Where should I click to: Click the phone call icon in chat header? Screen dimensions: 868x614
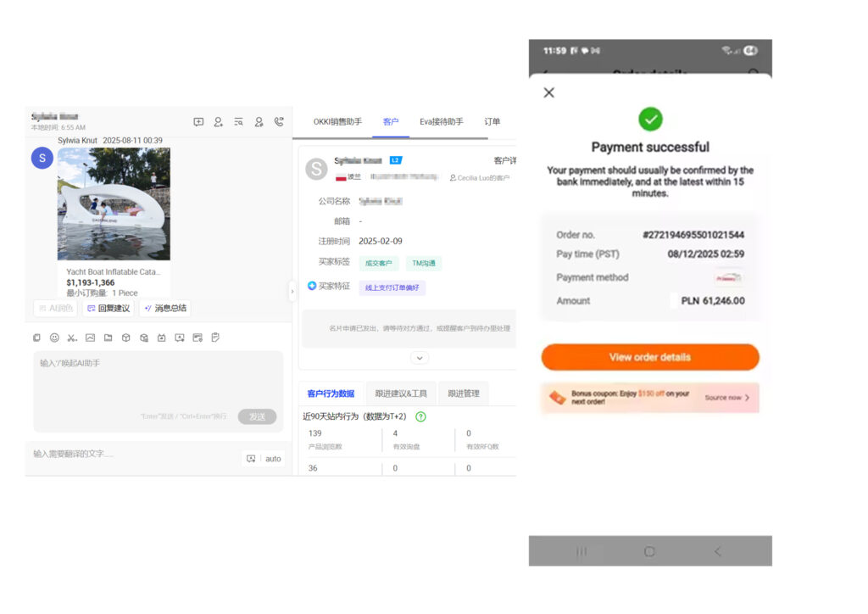[x=279, y=122]
